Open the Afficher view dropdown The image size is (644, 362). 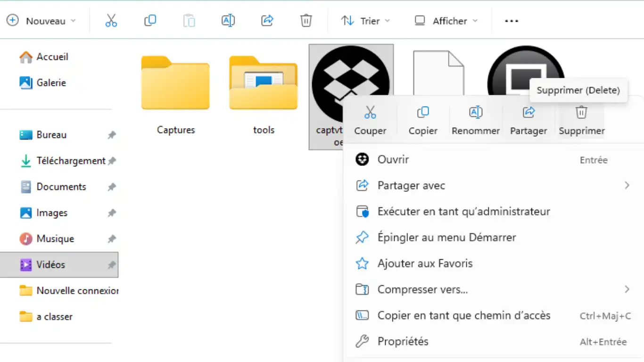coord(446,21)
